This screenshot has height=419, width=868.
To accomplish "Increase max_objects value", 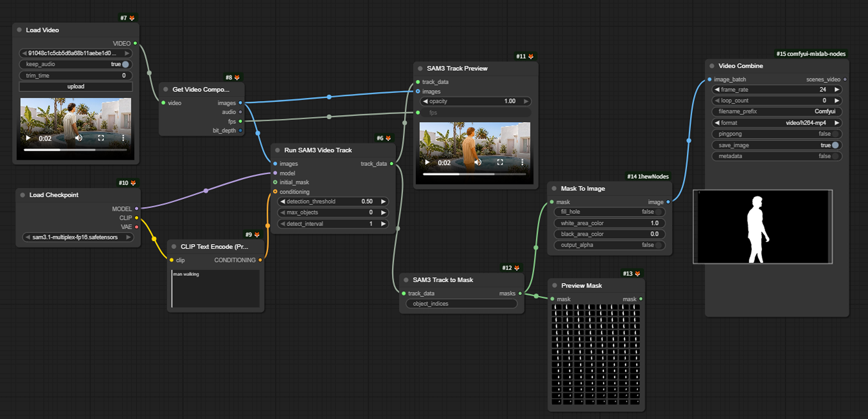I will (383, 213).
